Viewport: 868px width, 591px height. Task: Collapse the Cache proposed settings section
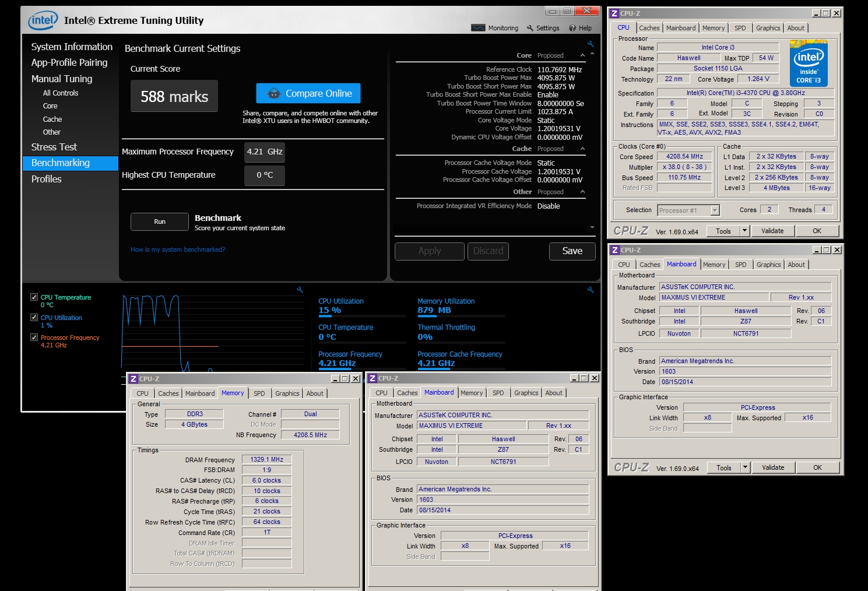pyautogui.click(x=582, y=149)
